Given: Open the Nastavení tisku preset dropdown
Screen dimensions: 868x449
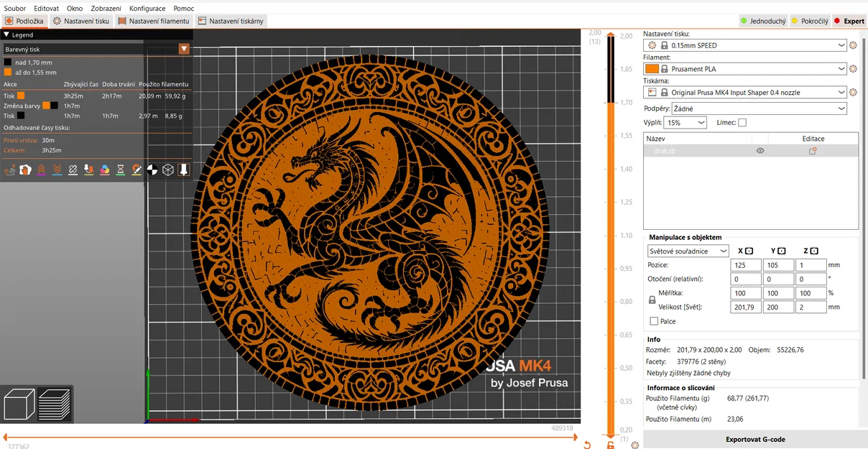Looking at the screenshot, I should 745,45.
